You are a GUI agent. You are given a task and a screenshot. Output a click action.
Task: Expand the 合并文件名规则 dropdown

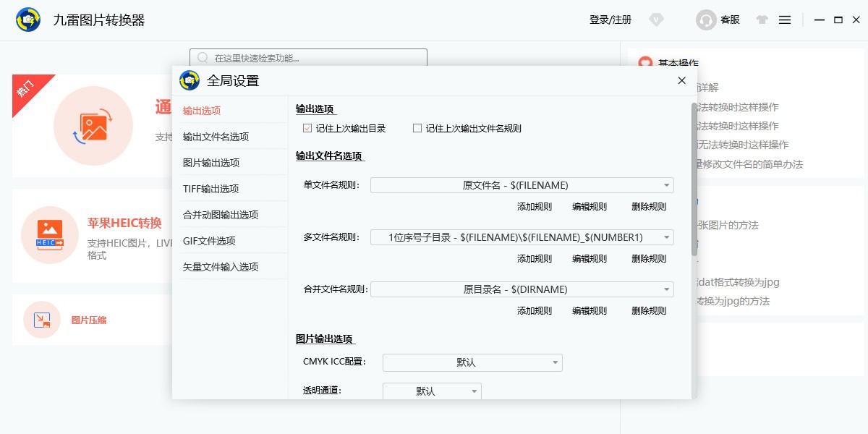point(522,289)
